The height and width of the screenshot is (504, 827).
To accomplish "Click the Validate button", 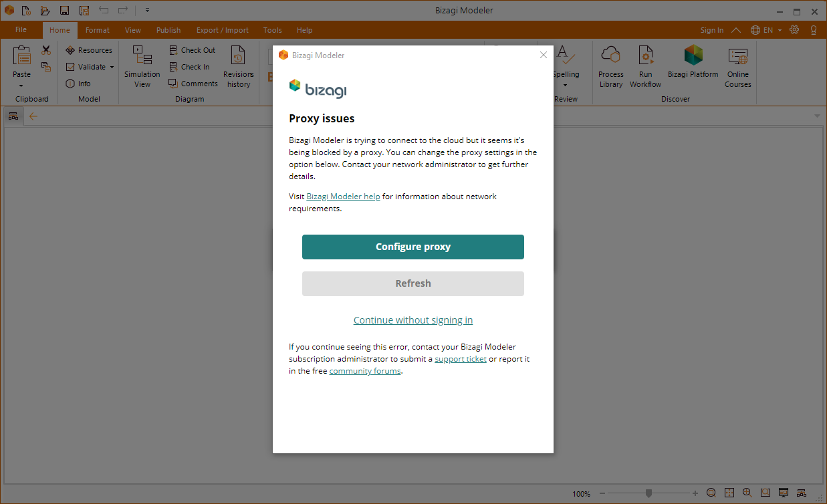I will click(86, 67).
